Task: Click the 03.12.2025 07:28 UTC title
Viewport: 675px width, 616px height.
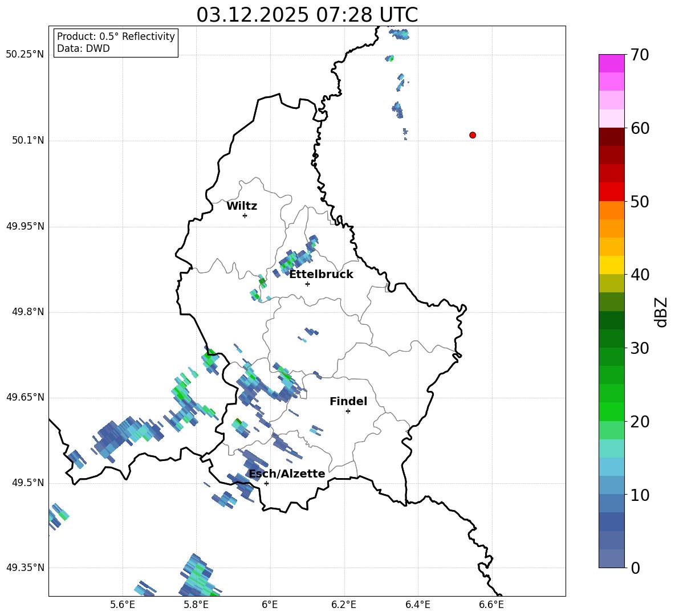Action: click(307, 15)
